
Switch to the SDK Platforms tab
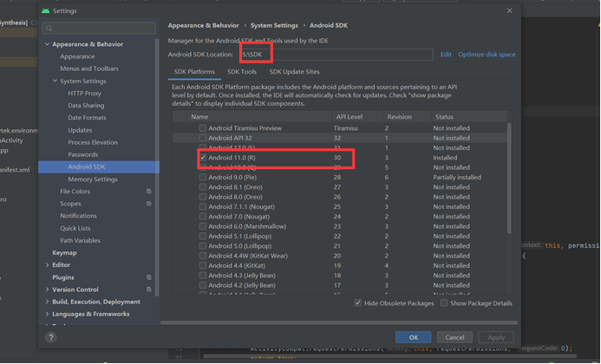pyautogui.click(x=194, y=72)
